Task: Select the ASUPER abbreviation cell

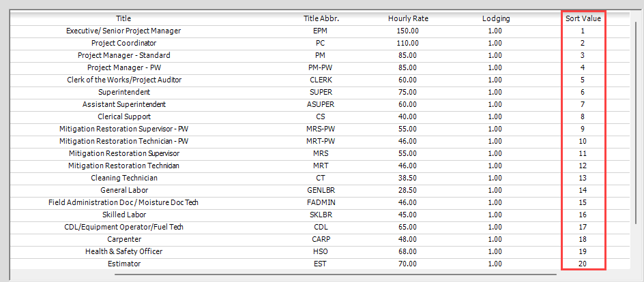Action: pyautogui.click(x=321, y=104)
